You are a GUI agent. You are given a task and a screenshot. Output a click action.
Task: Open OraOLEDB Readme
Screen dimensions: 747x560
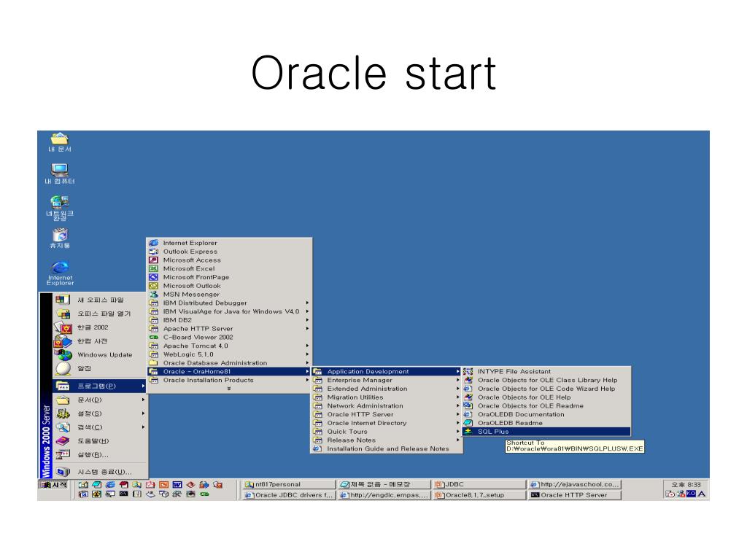pos(546,423)
